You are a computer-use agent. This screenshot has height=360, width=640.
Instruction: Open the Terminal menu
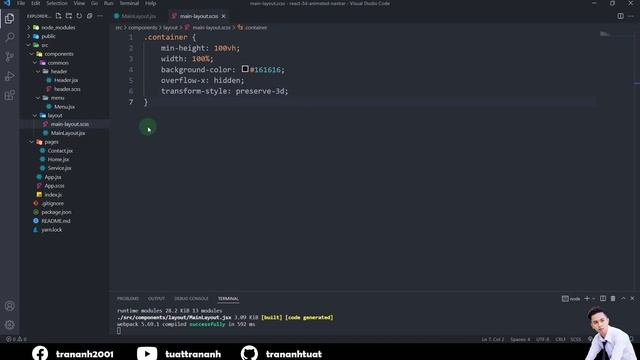[x=129, y=3]
